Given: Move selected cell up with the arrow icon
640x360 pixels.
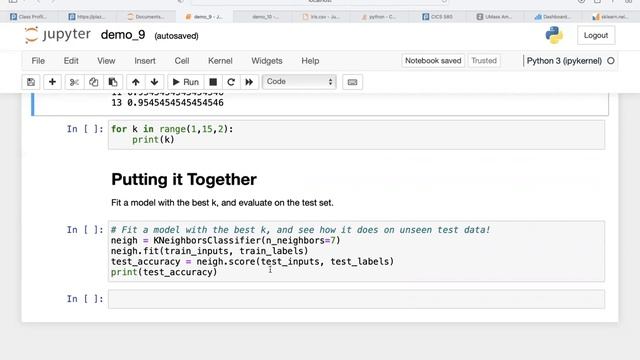Looking at the screenshot, I should pyautogui.click(x=136, y=82).
